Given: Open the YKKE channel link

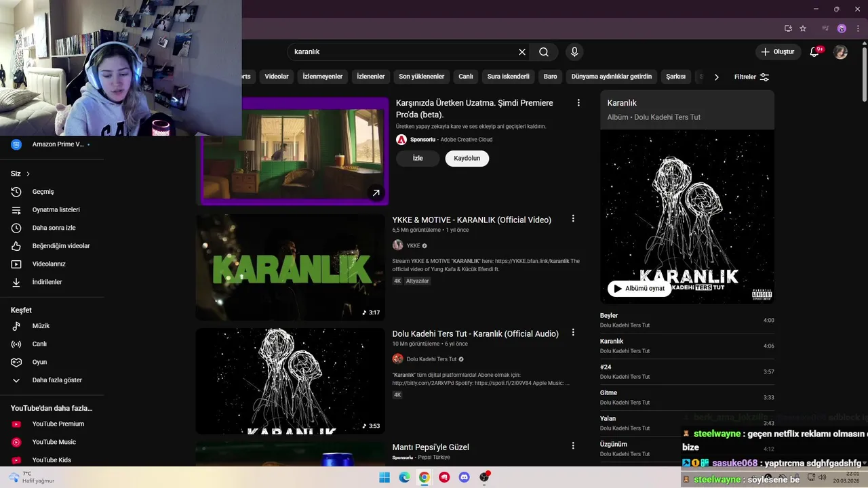Looking at the screenshot, I should [x=414, y=245].
